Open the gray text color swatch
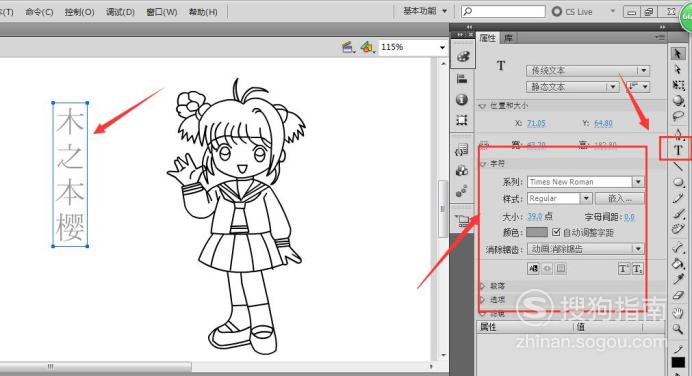The width and height of the screenshot is (692, 376). pyautogui.click(x=537, y=232)
